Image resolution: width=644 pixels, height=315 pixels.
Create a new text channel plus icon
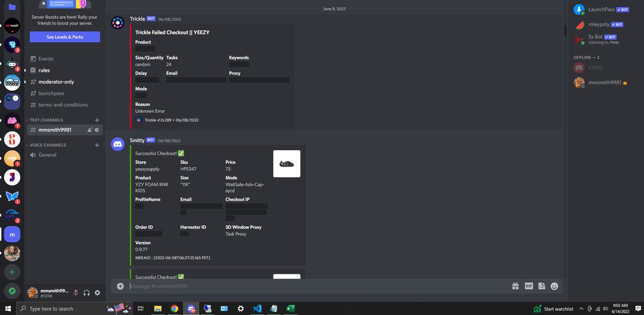pos(97,120)
